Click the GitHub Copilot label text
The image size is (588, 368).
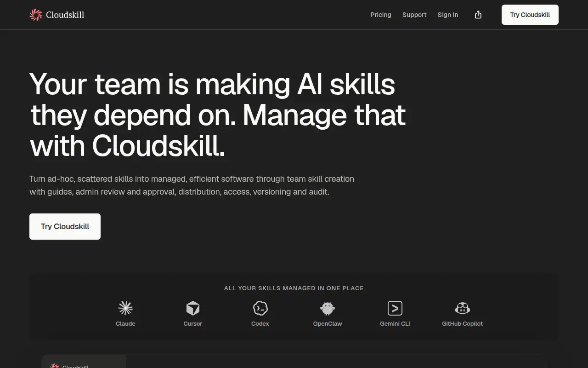click(x=462, y=324)
